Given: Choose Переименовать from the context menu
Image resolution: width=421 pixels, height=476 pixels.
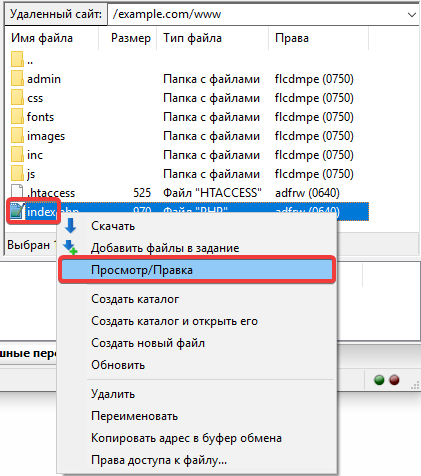Looking at the screenshot, I should (x=197, y=416).
